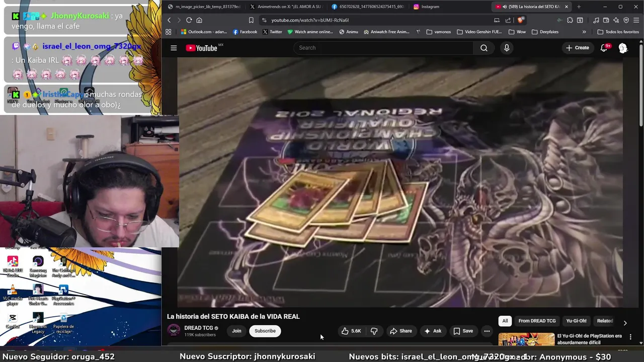Open the YouTube hamburger guide menu
644x362 pixels.
174,48
